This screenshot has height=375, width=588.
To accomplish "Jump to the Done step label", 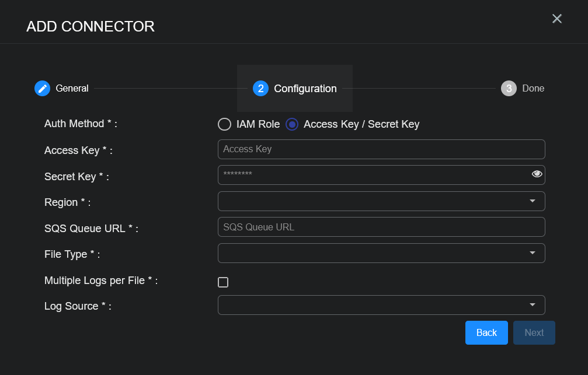I will (533, 89).
